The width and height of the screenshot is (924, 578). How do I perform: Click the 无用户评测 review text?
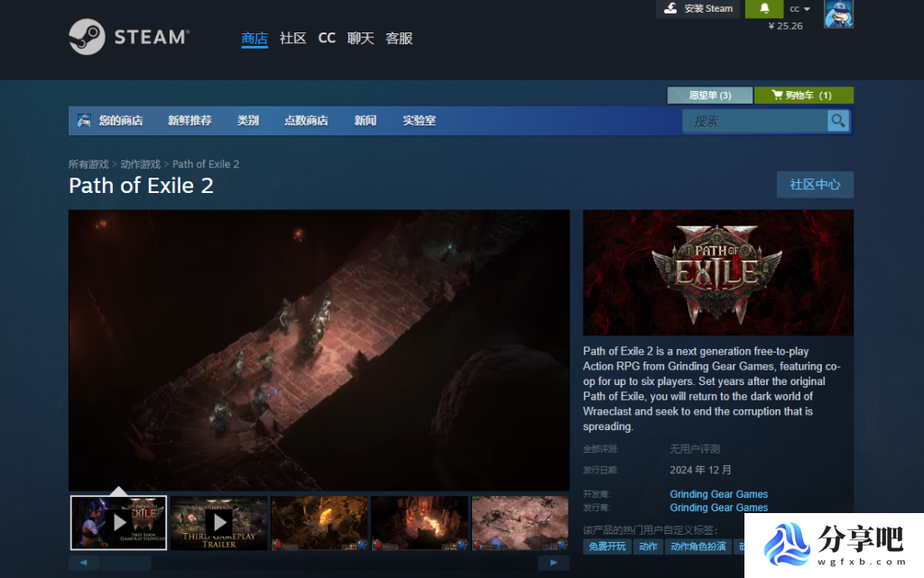(x=695, y=449)
